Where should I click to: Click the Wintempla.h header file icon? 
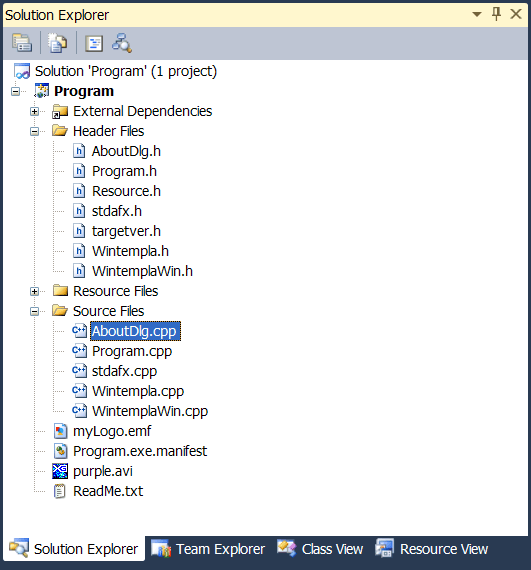coord(79,251)
